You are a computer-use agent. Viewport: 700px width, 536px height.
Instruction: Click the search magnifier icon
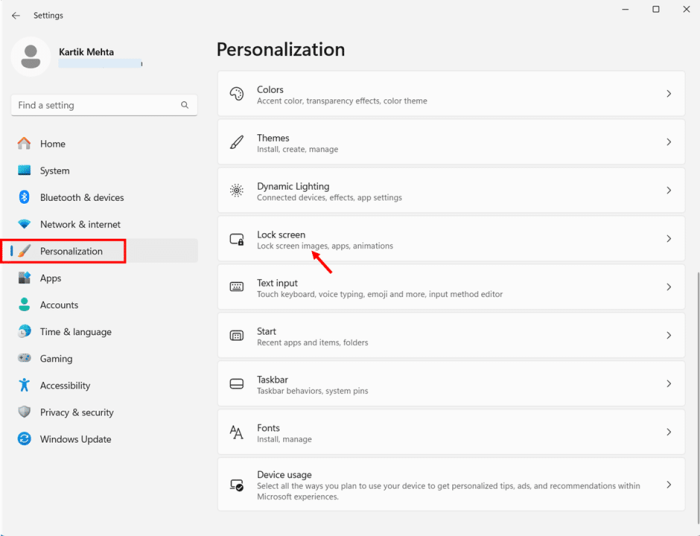point(184,105)
